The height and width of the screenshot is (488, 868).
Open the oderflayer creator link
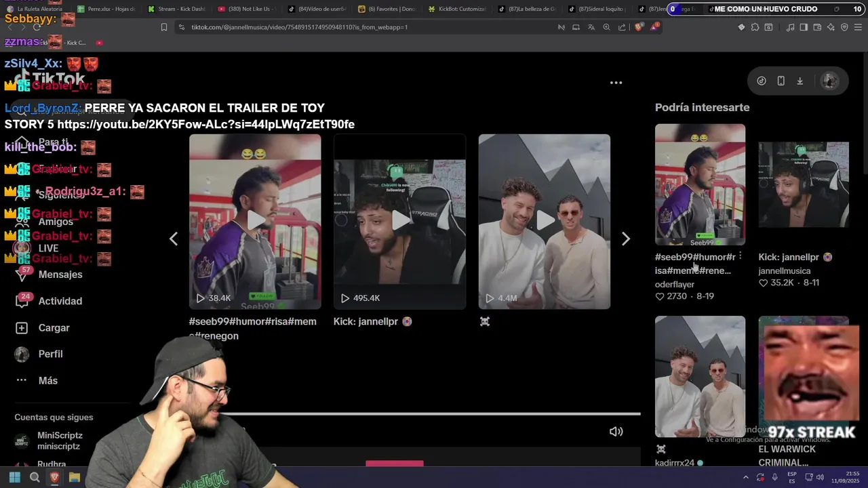pyautogui.click(x=675, y=284)
